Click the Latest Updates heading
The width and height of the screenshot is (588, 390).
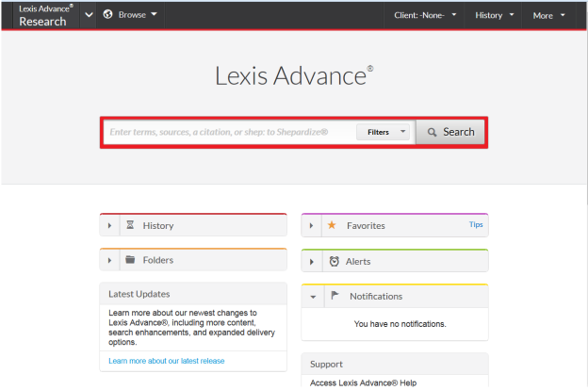(139, 294)
